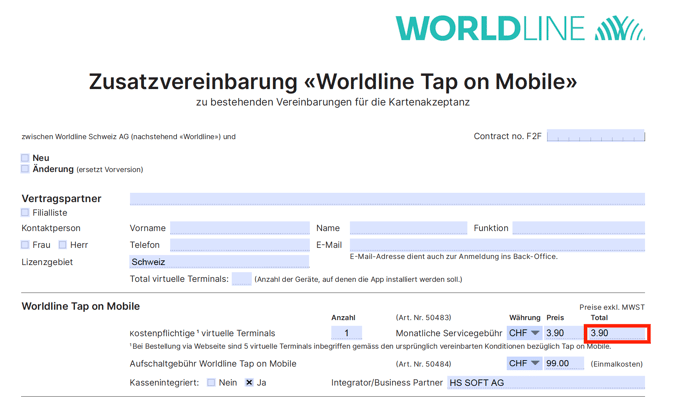
Task: Select the Frau checkbox
Action: [25, 245]
